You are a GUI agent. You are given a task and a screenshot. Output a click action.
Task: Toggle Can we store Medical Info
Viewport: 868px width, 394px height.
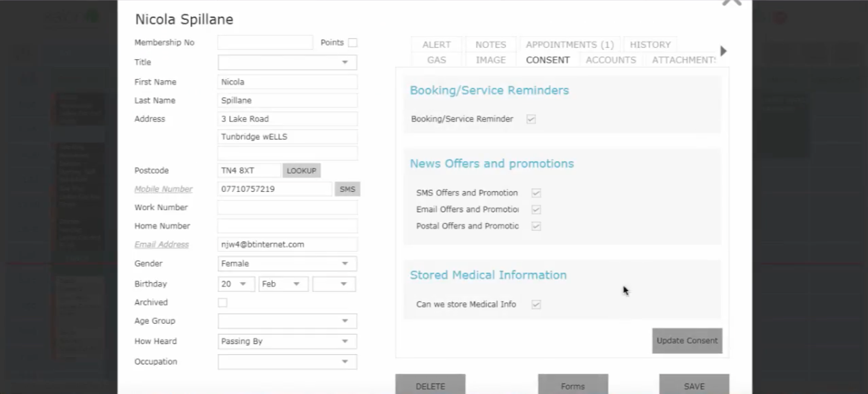click(x=536, y=305)
